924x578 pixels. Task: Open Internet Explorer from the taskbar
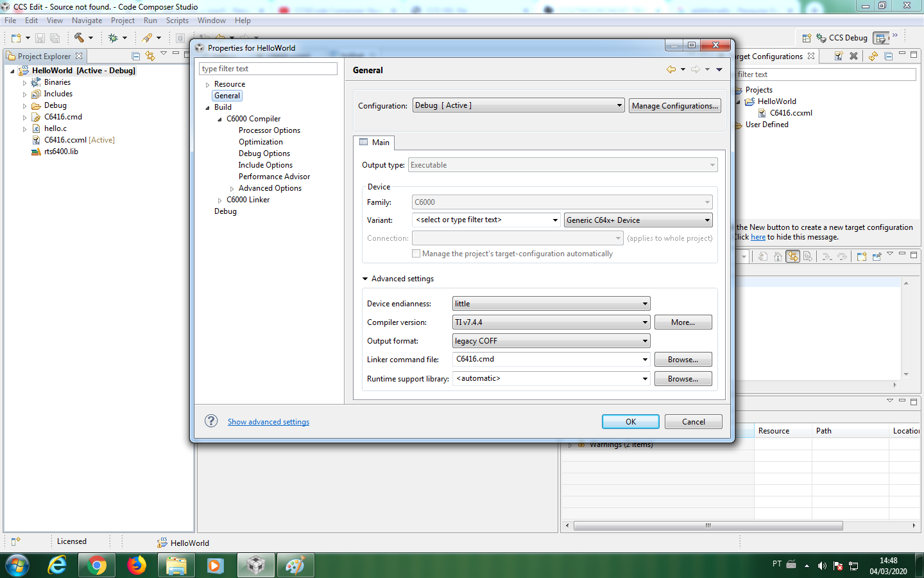[57, 565]
